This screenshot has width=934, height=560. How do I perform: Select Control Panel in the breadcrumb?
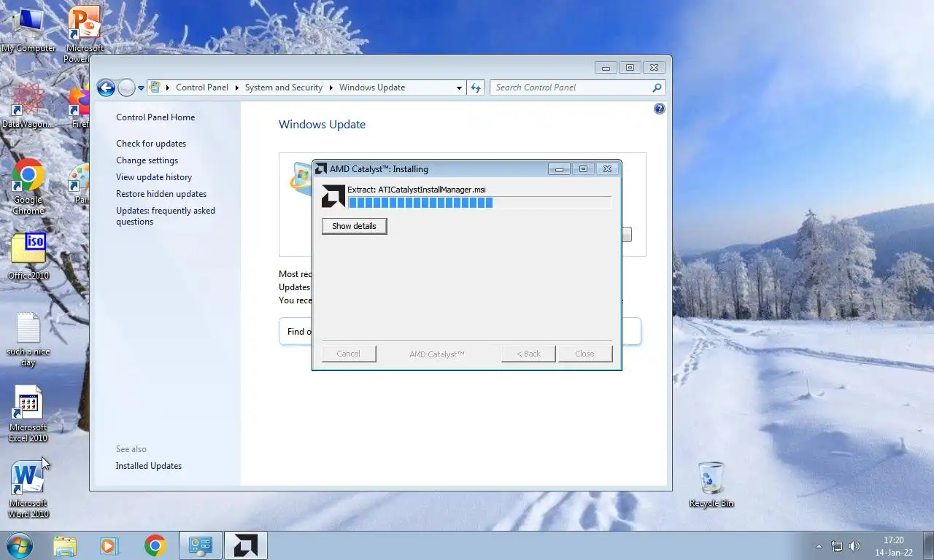click(202, 87)
